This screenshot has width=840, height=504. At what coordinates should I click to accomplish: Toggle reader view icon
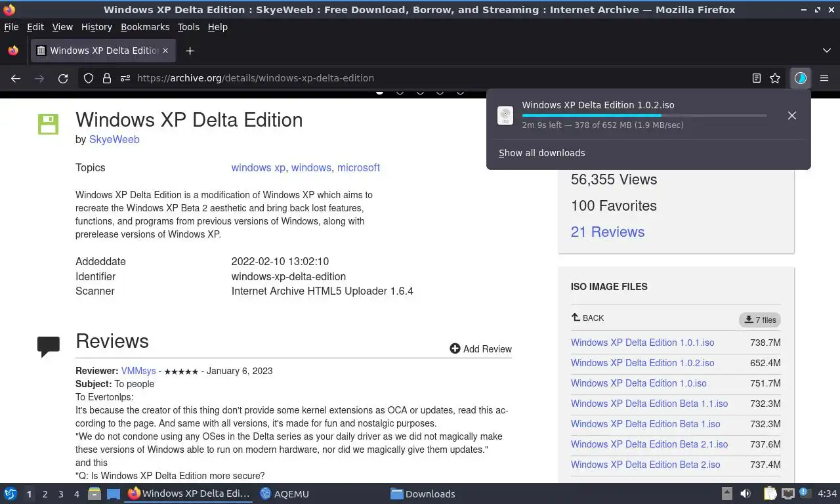tap(757, 78)
